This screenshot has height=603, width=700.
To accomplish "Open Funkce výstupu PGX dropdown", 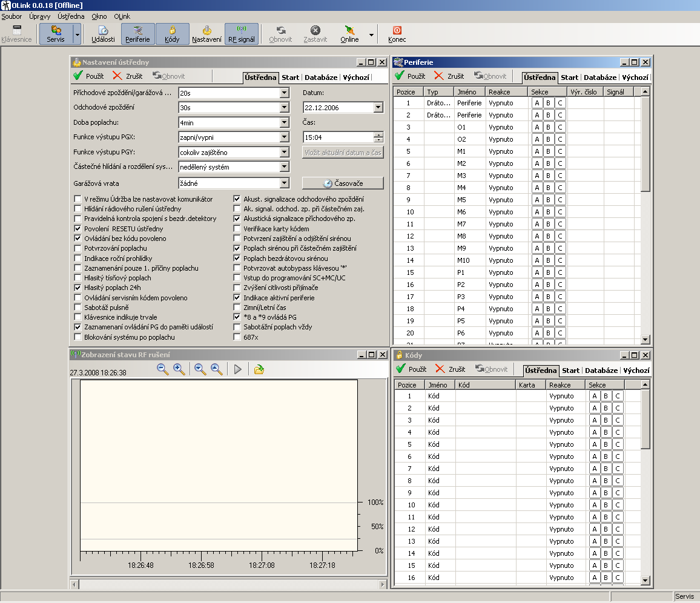I will (x=285, y=137).
